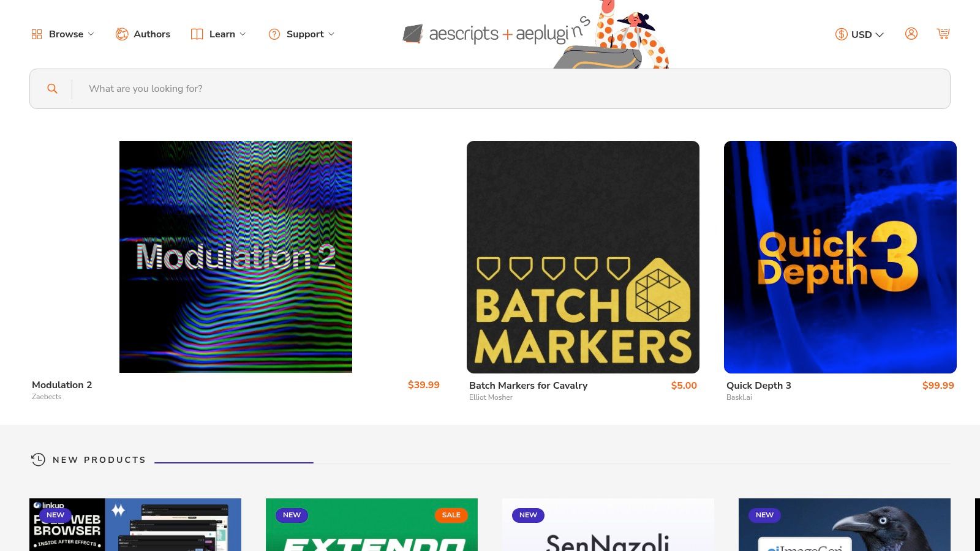Open the raven image product thumbnail

point(845,525)
